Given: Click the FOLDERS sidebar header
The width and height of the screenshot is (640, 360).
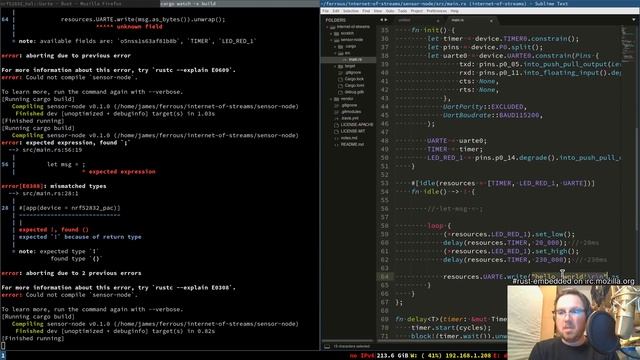Looking at the screenshot, I should coord(336,20).
